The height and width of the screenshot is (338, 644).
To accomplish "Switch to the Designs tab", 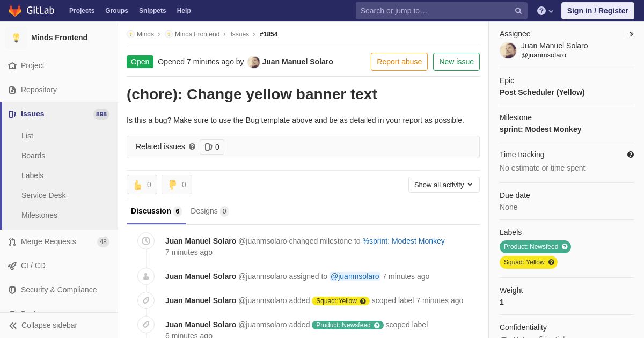I will click(x=209, y=211).
